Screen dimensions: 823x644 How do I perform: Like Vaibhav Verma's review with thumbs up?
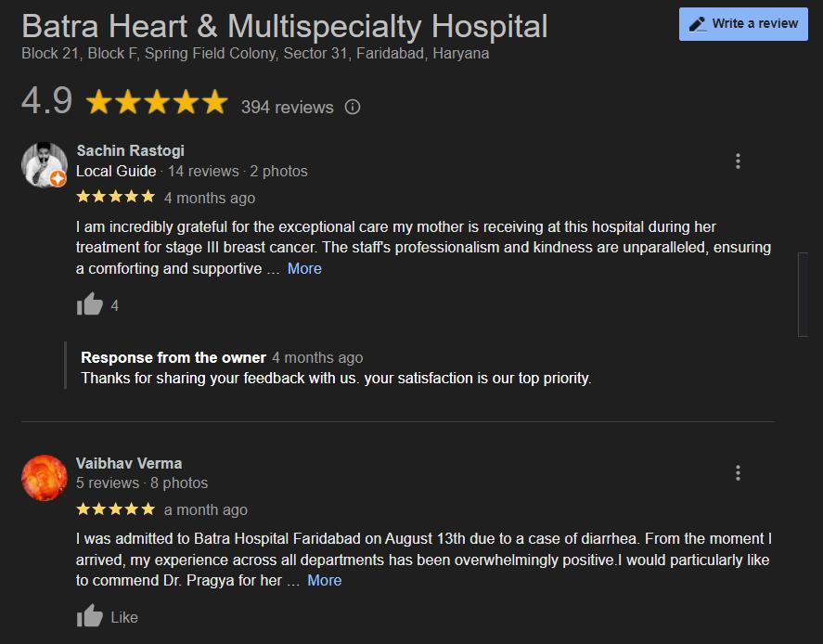click(x=90, y=616)
